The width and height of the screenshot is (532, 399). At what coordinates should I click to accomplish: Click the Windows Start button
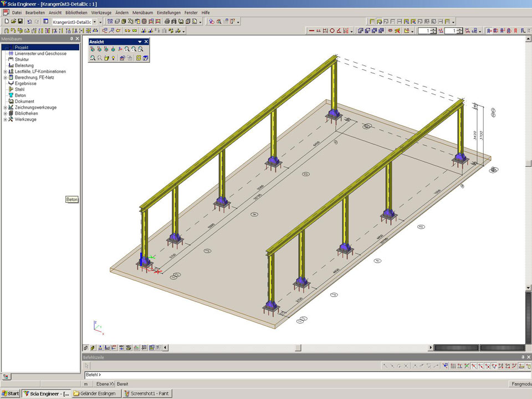click(11, 393)
